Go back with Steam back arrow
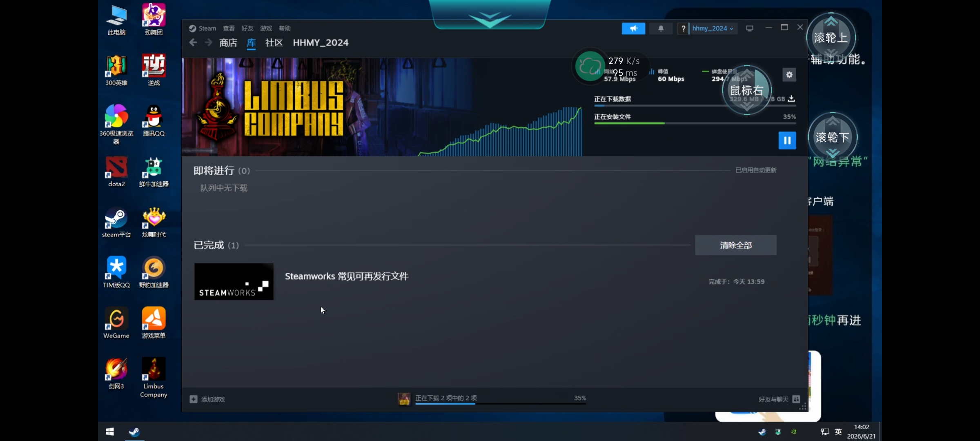 click(193, 42)
